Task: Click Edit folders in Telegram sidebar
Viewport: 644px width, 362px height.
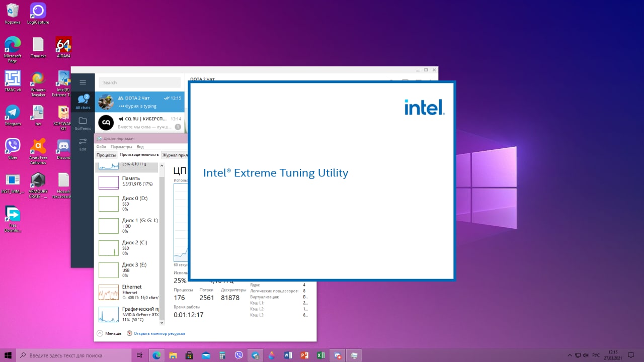Action: pyautogui.click(x=83, y=144)
